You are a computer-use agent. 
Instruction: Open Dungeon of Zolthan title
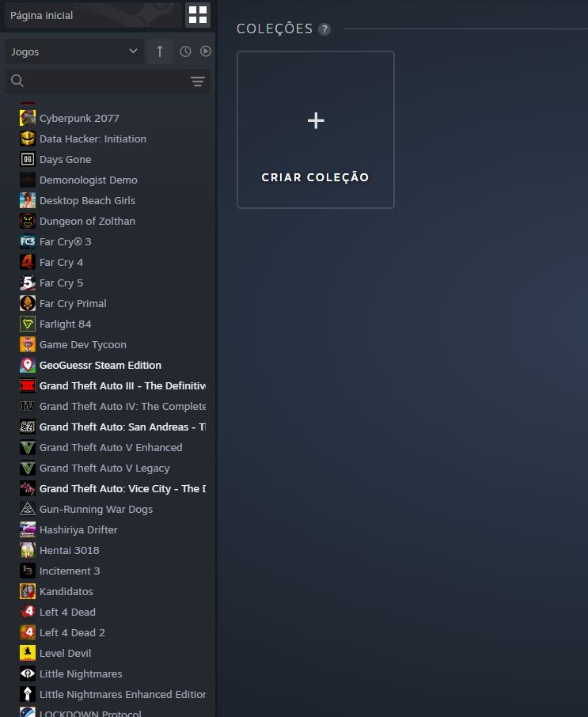click(x=87, y=221)
